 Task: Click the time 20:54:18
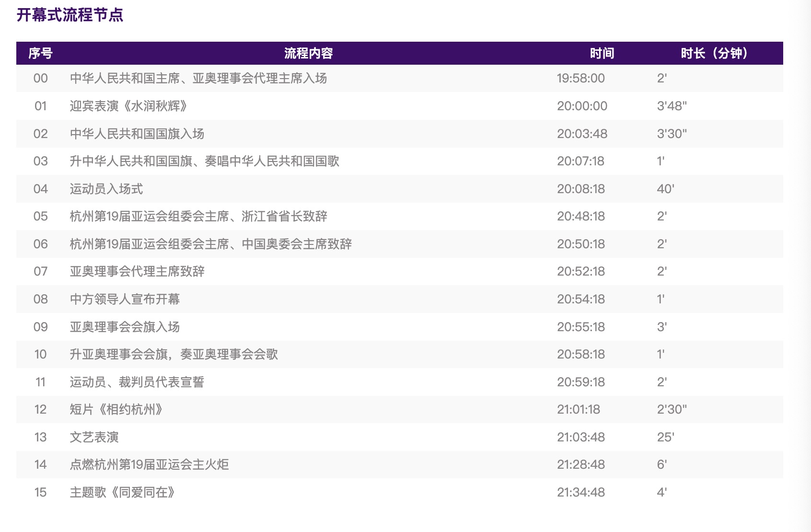[581, 299]
